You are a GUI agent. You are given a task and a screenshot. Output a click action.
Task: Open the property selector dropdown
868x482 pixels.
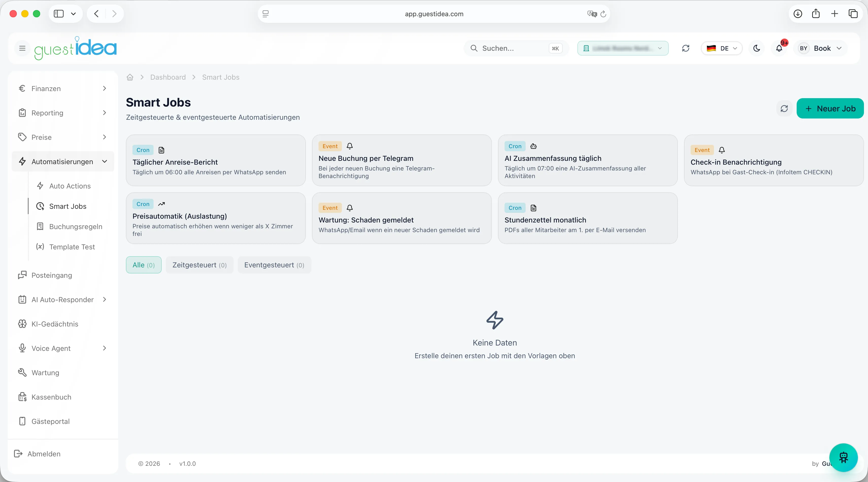pos(623,48)
